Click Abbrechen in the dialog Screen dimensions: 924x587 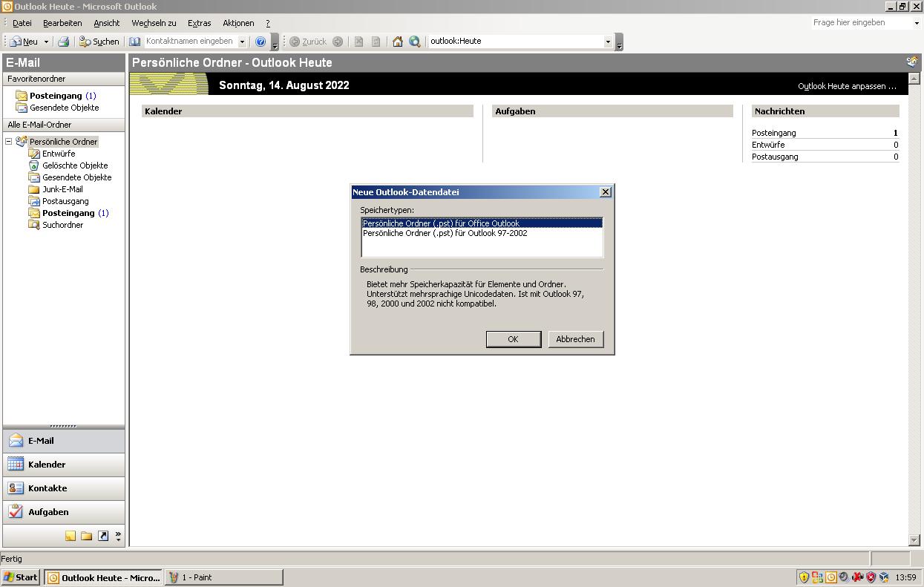pos(575,339)
